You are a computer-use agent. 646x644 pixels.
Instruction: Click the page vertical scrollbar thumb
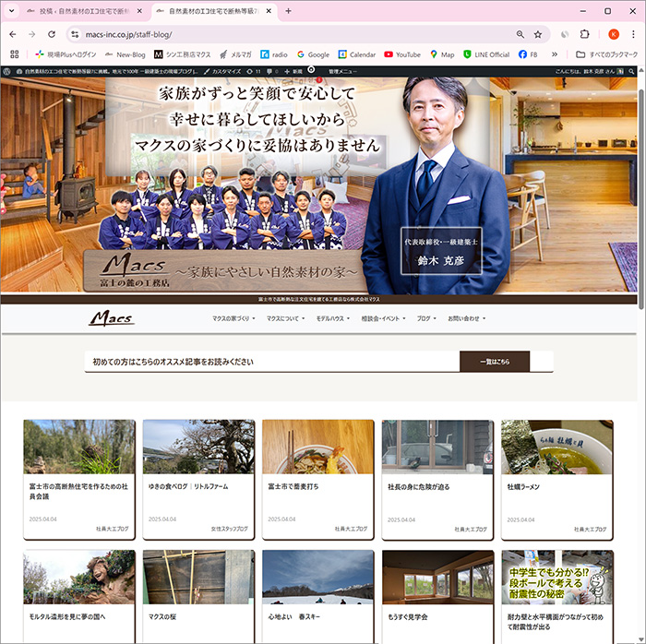coord(640,199)
